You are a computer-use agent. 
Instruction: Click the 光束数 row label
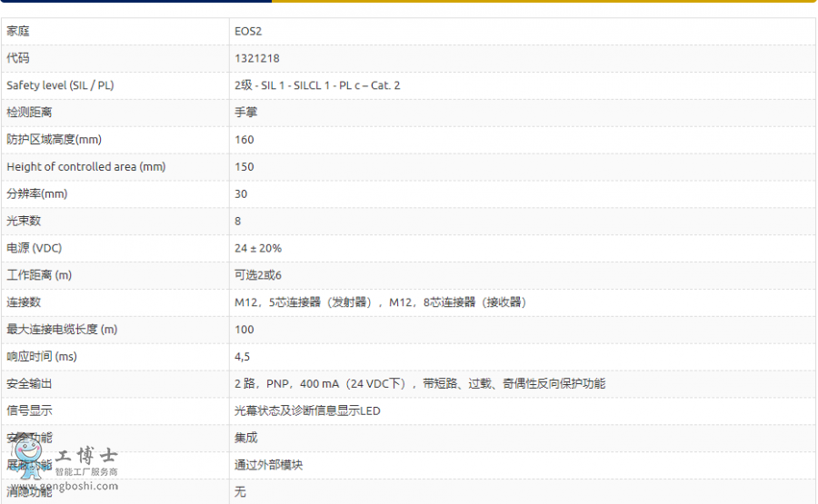point(24,221)
